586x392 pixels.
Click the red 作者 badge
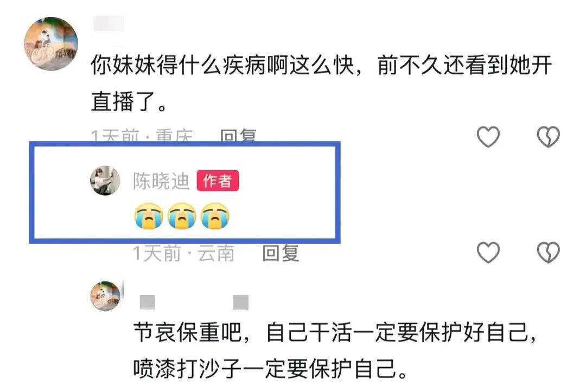(x=218, y=181)
